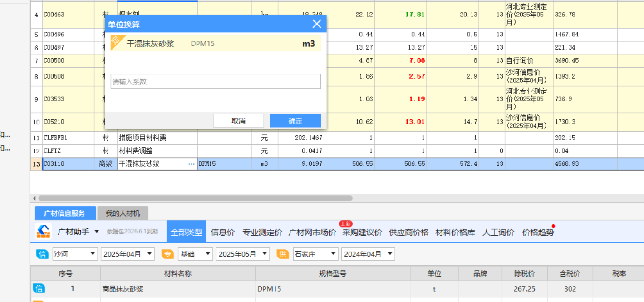Click the 信 icon in 商品抹灰砂浆 row
644x302 pixels.
tap(39, 288)
